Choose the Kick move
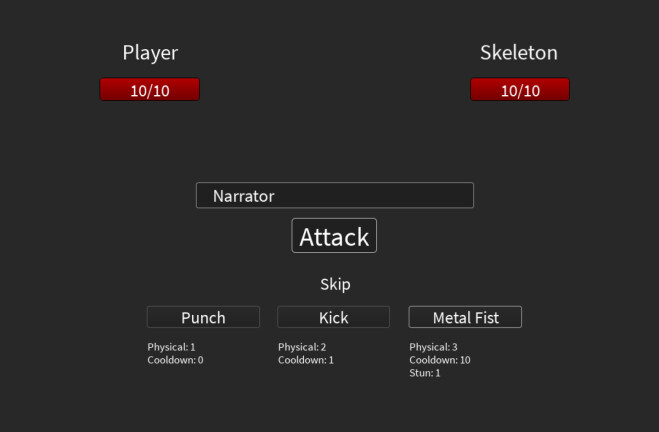Image resolution: width=659 pixels, height=432 pixels. point(333,317)
